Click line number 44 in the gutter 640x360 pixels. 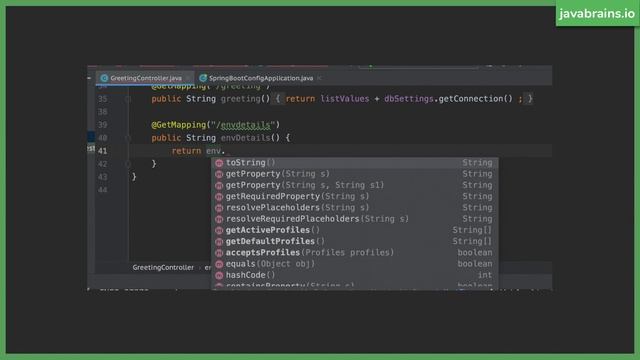[102, 190]
